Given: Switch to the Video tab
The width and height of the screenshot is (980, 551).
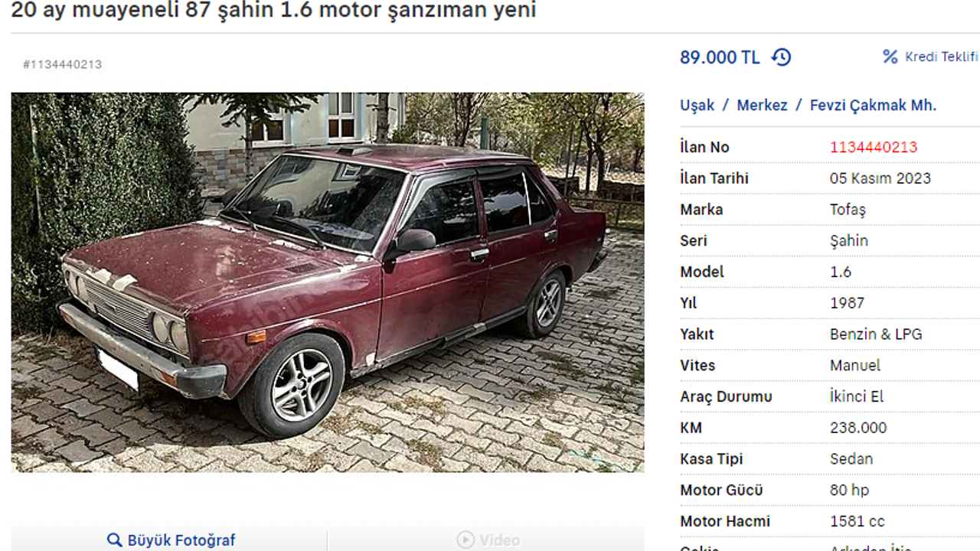Looking at the screenshot, I should pyautogui.click(x=486, y=540).
